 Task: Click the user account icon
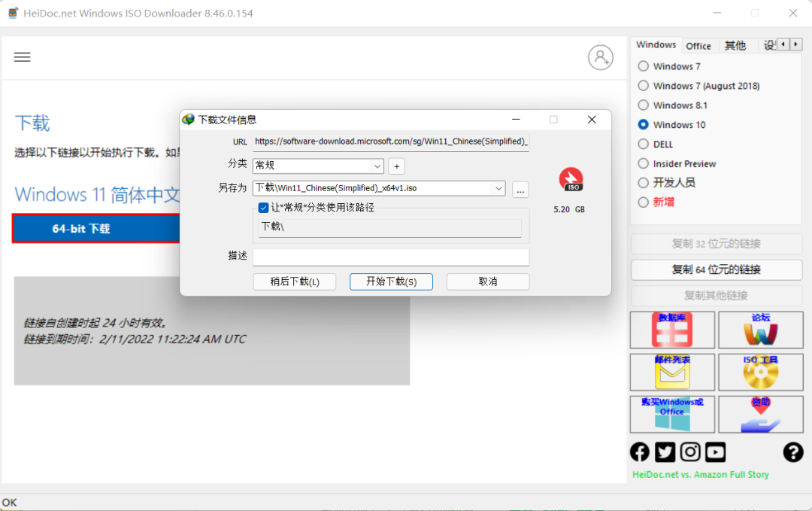click(x=600, y=57)
